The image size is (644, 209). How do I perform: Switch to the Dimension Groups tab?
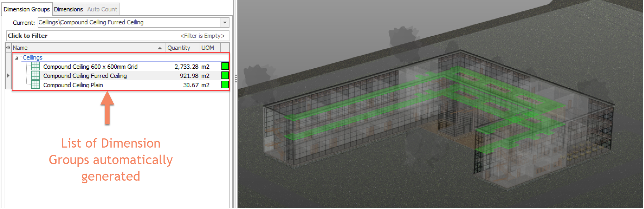coord(27,9)
